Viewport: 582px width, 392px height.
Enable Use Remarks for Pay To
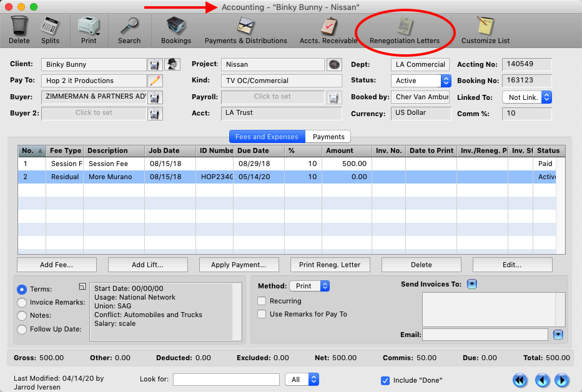tap(262, 314)
